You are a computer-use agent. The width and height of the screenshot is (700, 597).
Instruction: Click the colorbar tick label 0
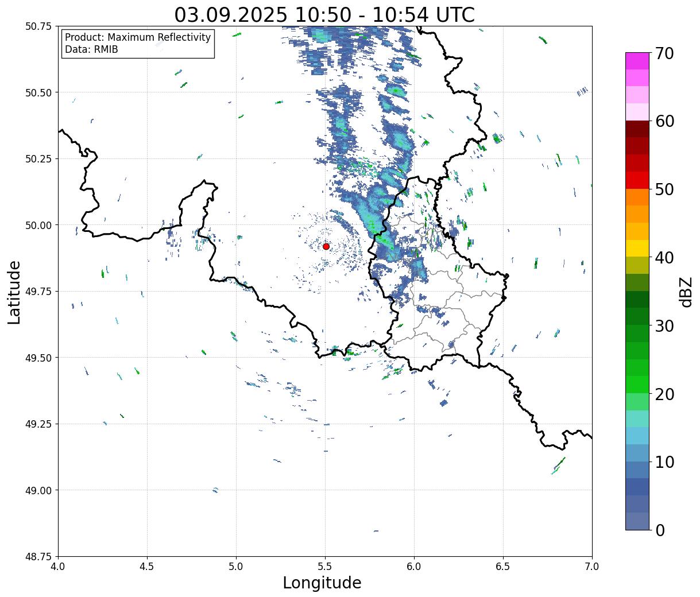click(660, 530)
